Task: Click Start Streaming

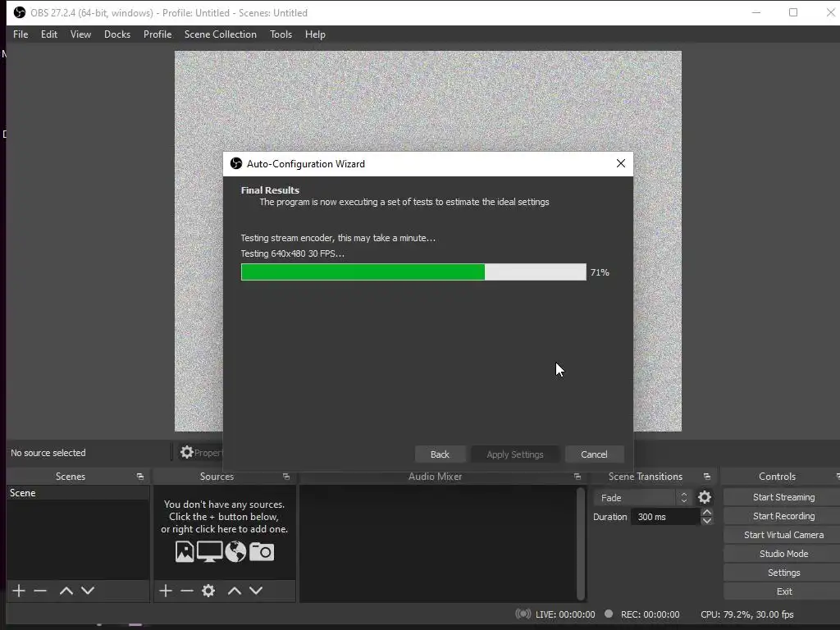Action: (x=783, y=497)
